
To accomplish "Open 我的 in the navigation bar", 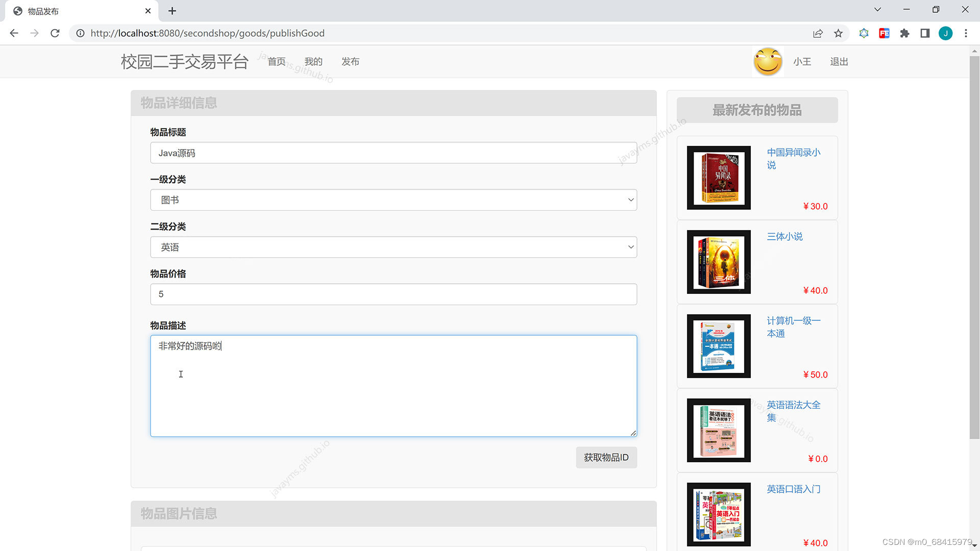I will (x=313, y=62).
